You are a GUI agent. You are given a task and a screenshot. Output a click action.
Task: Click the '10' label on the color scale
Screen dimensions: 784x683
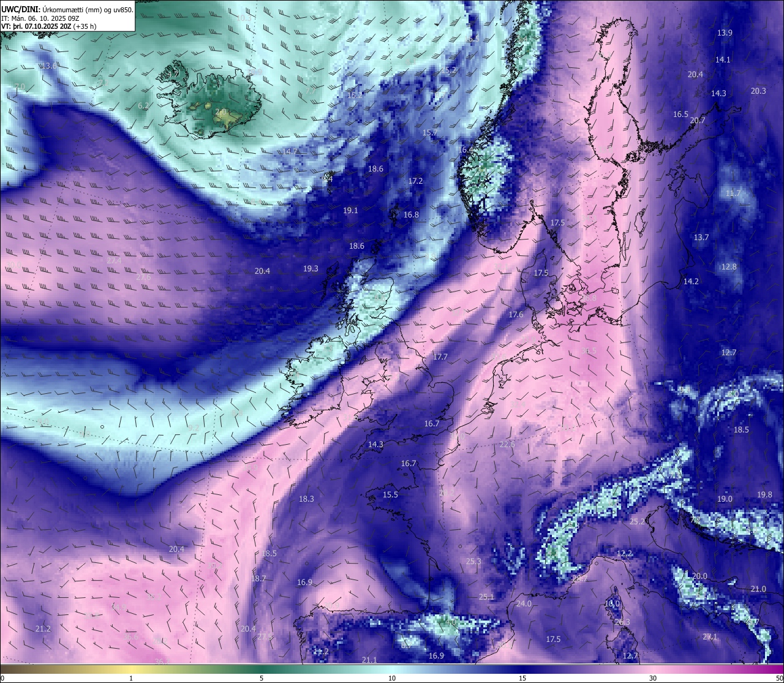tap(392, 678)
